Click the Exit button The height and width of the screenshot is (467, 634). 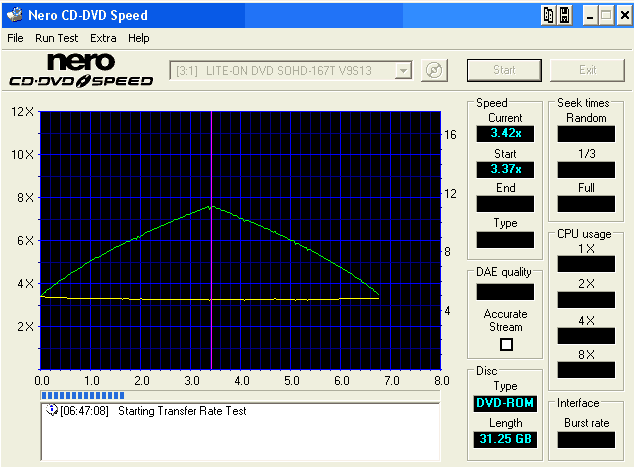pos(587,70)
